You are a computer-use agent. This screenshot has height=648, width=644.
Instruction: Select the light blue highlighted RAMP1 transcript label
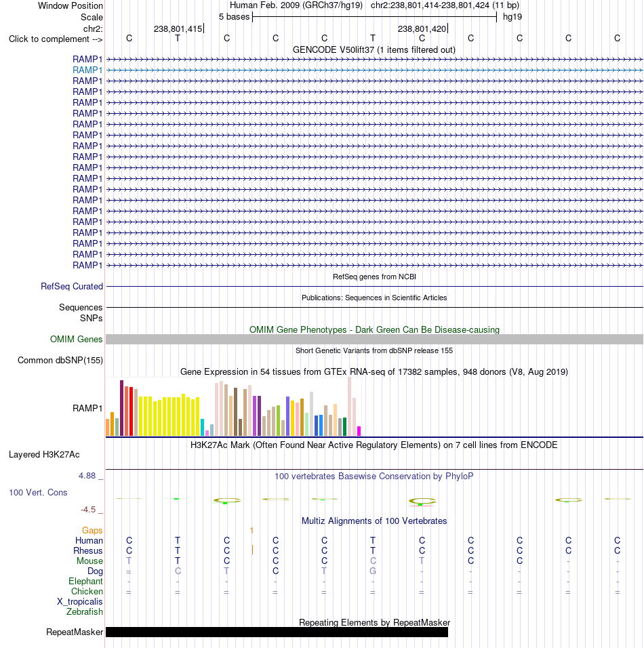coord(87,70)
